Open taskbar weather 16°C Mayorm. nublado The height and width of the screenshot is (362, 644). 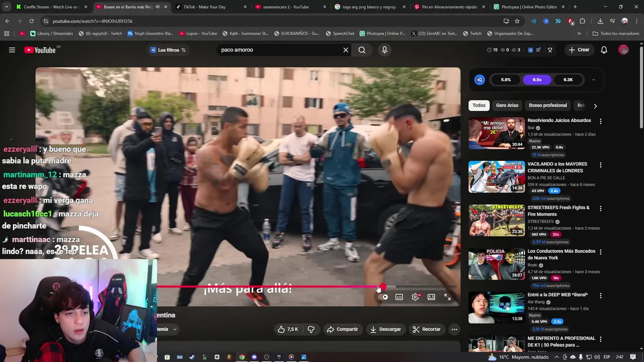(518, 357)
